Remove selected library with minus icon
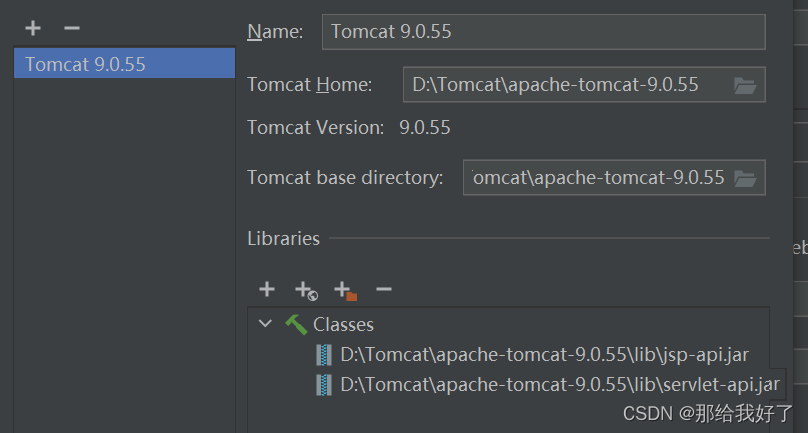 click(x=384, y=289)
